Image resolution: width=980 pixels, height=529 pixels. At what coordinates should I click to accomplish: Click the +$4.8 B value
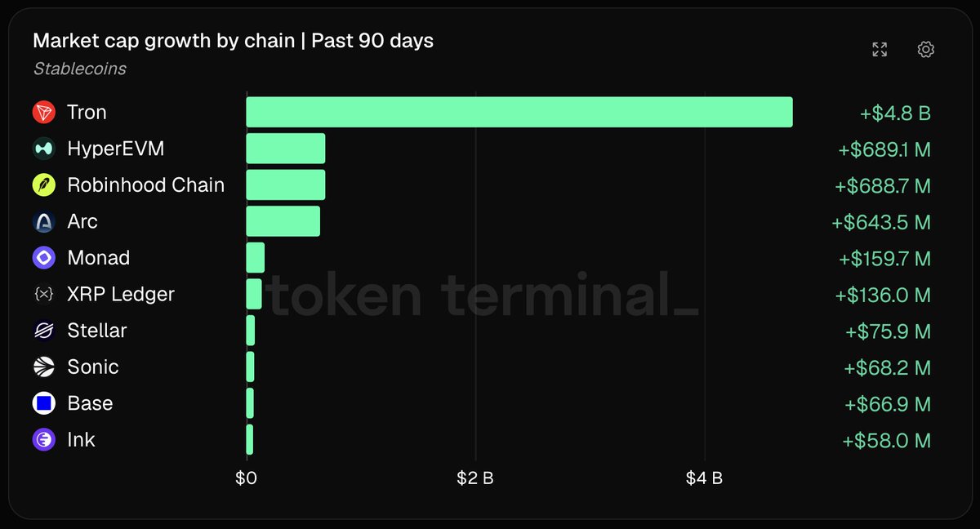point(895,113)
